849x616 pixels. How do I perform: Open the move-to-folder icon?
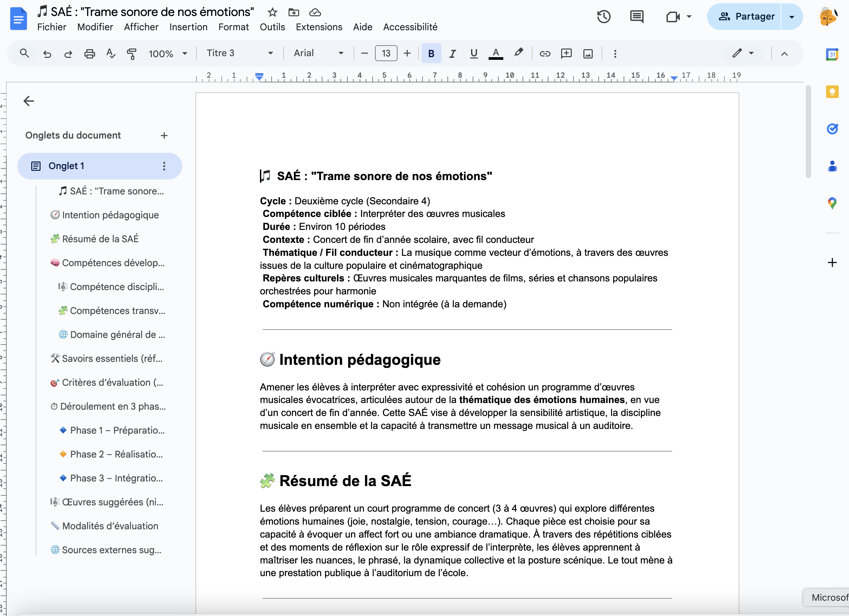(294, 12)
